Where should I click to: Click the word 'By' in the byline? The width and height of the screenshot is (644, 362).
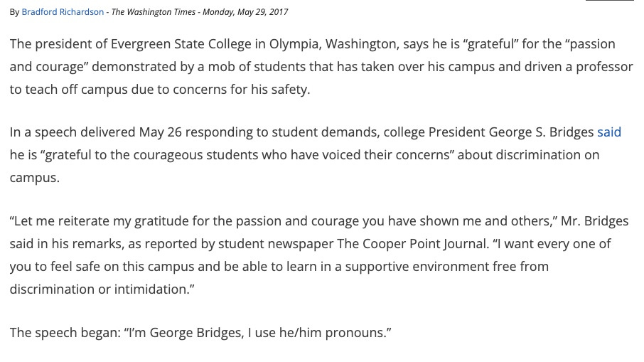(x=14, y=12)
